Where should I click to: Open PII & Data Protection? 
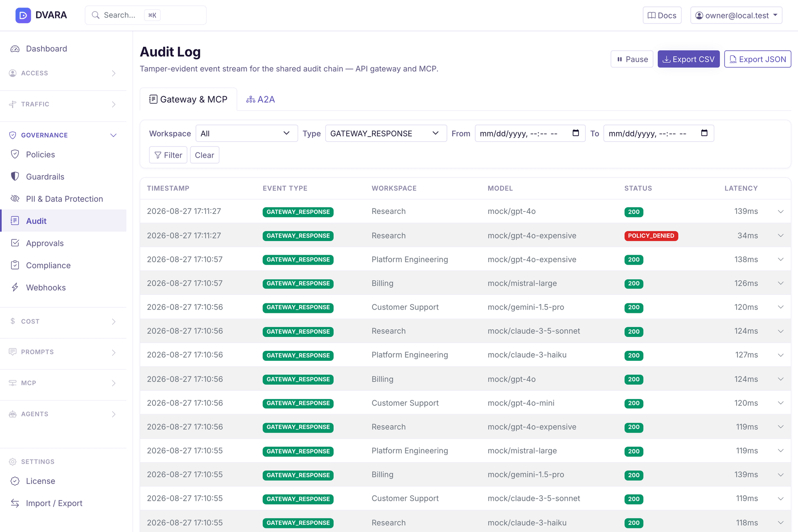[x=64, y=199]
